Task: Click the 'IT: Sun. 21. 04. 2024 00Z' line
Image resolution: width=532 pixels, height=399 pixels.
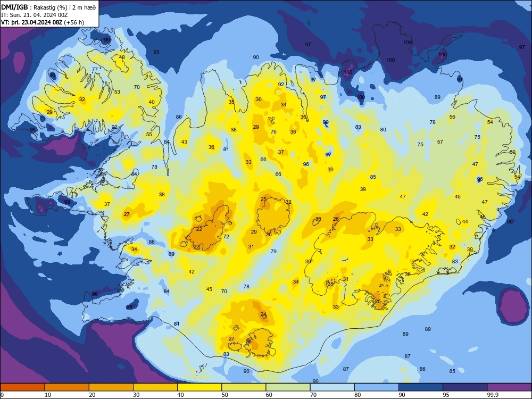Action: 35,15
